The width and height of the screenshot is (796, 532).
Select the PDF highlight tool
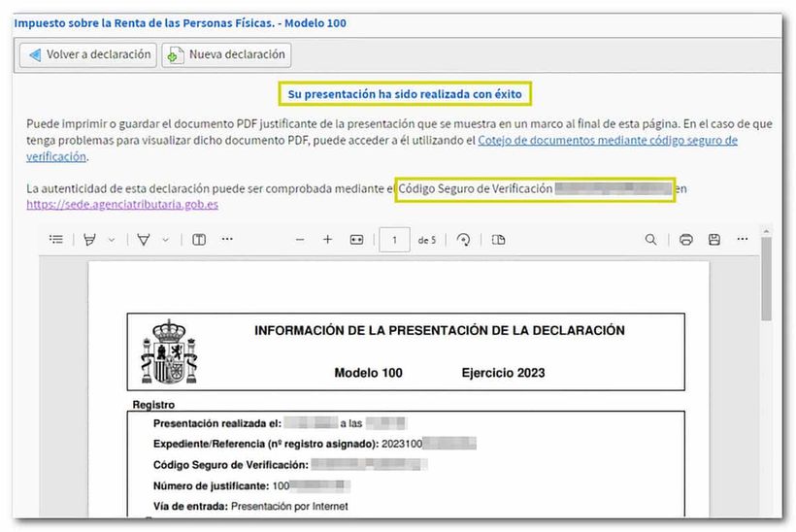(90, 240)
